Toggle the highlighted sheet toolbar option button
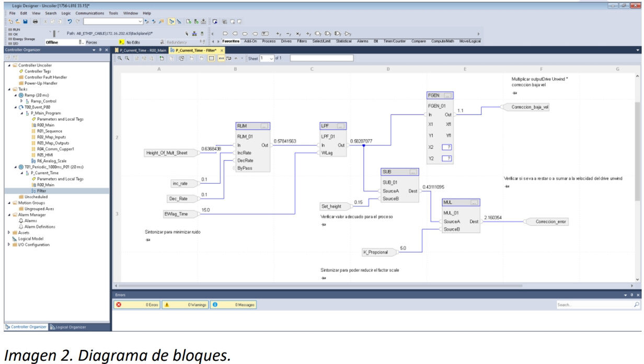The image size is (644, 364). coord(212,58)
